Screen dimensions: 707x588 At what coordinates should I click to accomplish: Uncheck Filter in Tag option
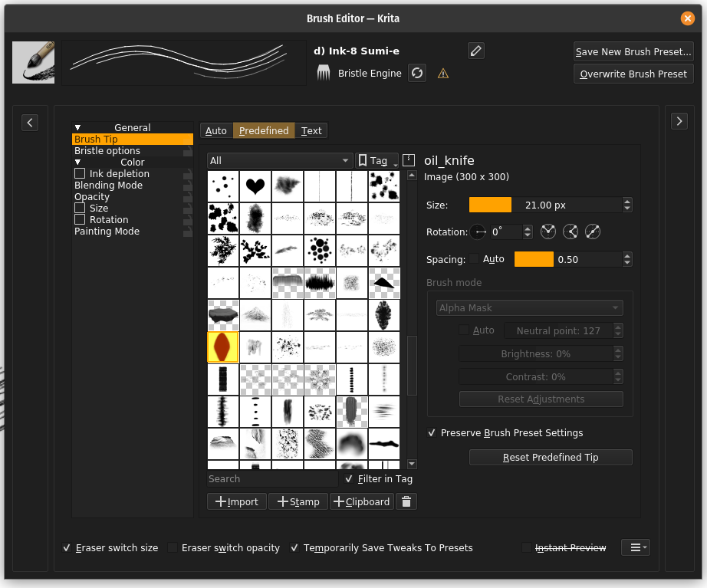[350, 478]
